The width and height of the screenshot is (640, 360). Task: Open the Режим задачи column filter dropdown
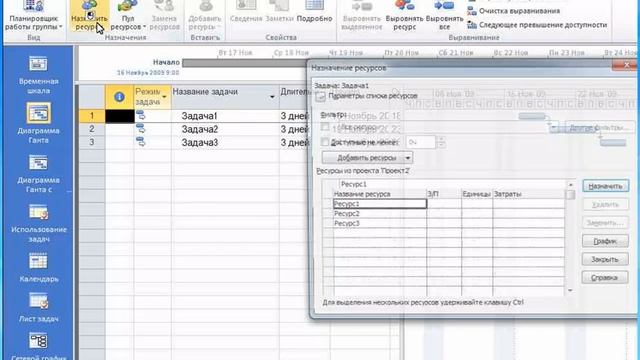(164, 97)
